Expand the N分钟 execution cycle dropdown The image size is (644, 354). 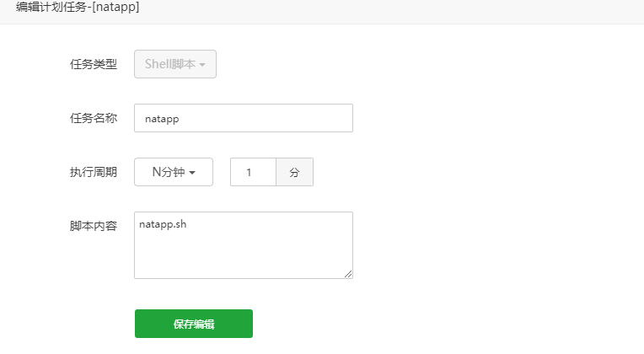(174, 172)
